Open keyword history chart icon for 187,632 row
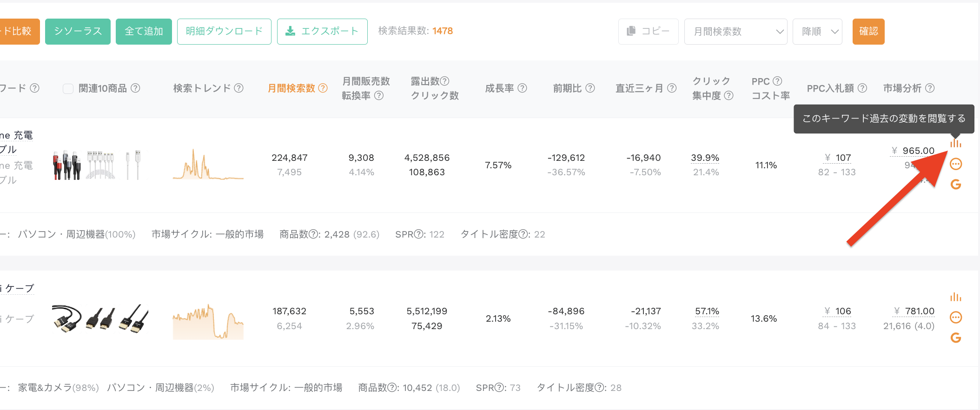Screen dimensions: 980x410 (x=955, y=297)
